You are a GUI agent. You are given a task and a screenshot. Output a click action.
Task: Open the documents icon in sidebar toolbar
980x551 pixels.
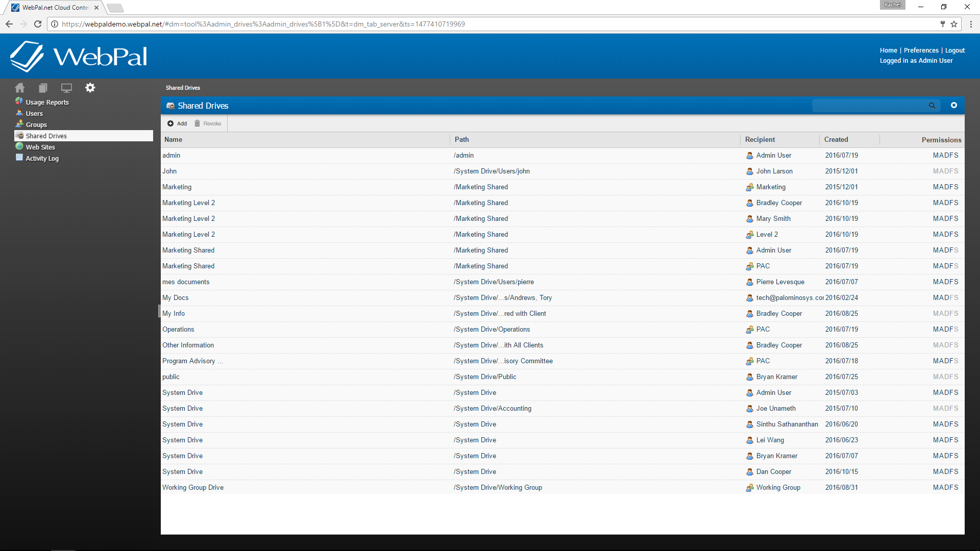coord(43,88)
